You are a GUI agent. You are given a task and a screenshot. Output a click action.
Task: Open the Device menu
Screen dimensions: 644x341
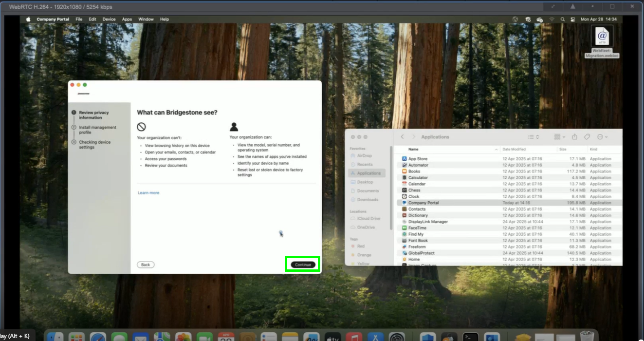(109, 19)
